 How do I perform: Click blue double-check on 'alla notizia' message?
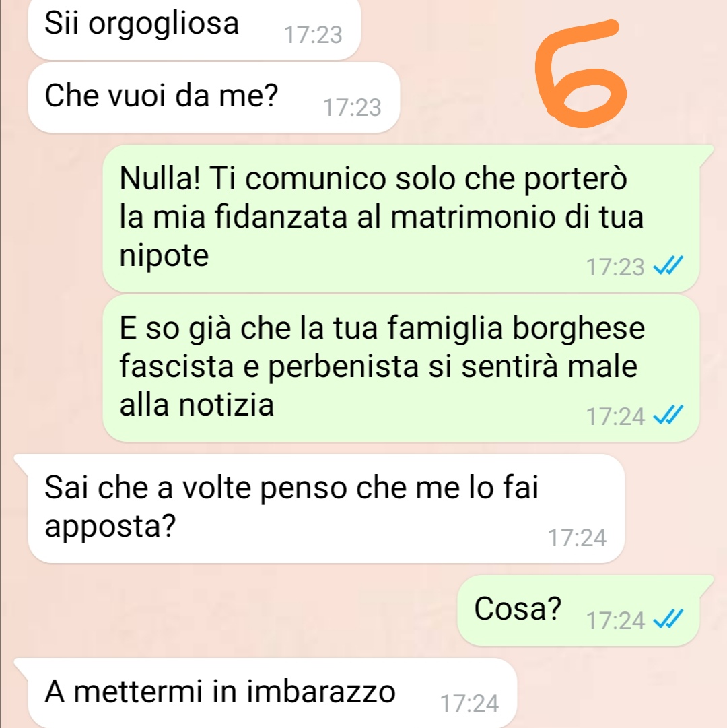668,416
